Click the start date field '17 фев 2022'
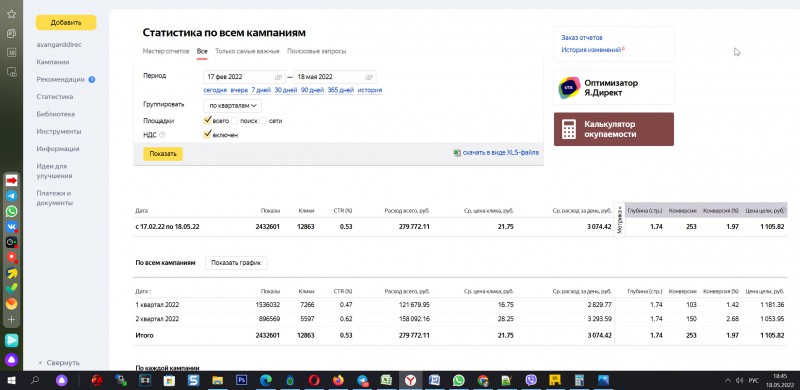The width and height of the screenshot is (800, 390). pos(244,77)
